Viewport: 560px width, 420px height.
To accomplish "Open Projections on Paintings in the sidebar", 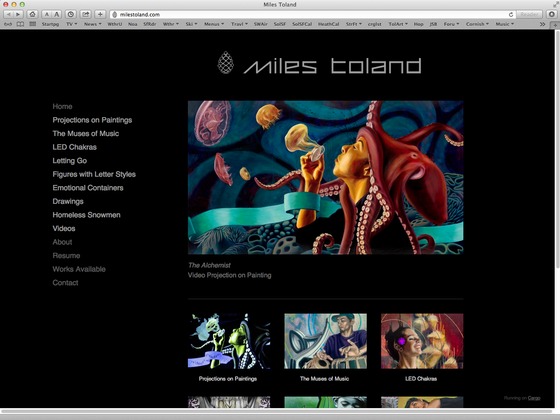I will click(x=92, y=120).
